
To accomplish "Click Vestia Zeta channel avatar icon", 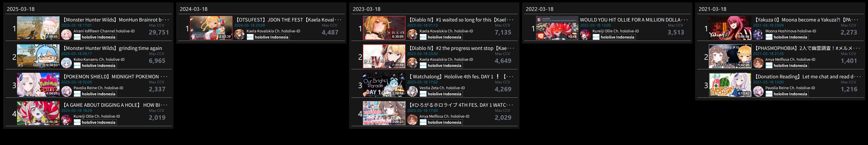I will click(x=412, y=91).
